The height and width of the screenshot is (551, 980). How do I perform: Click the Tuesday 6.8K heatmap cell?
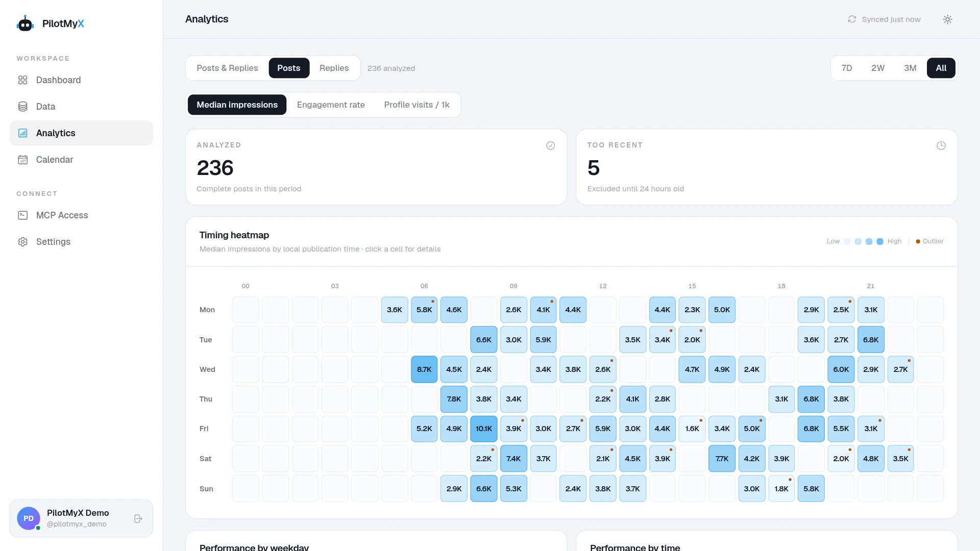pos(871,340)
